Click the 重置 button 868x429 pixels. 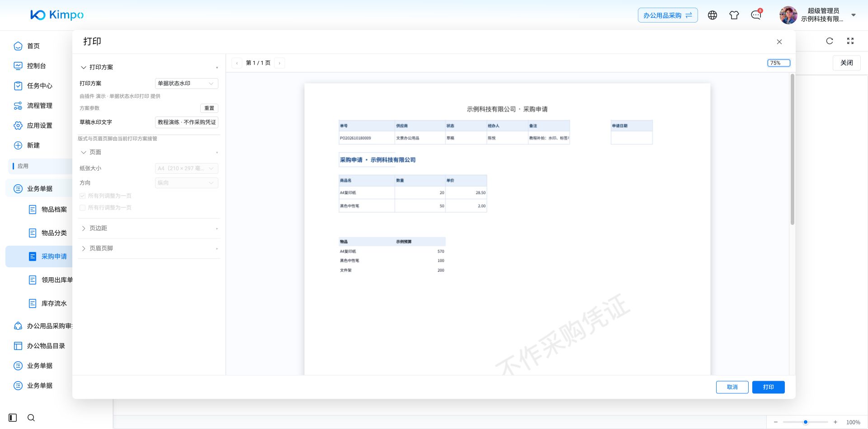point(209,108)
